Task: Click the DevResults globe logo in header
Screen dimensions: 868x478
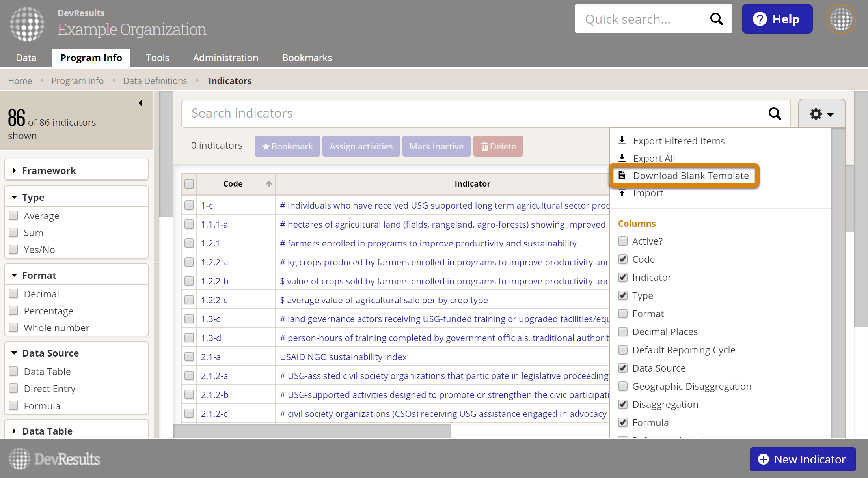Action: pyautogui.click(x=27, y=24)
